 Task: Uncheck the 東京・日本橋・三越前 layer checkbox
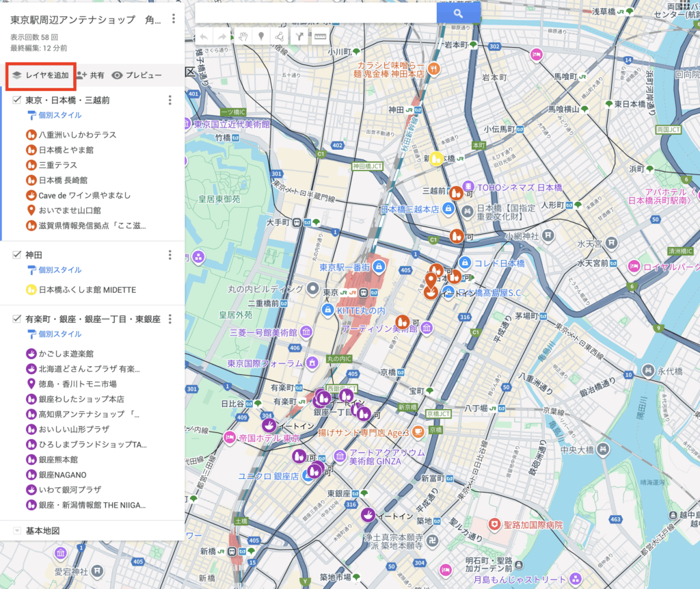point(18,101)
